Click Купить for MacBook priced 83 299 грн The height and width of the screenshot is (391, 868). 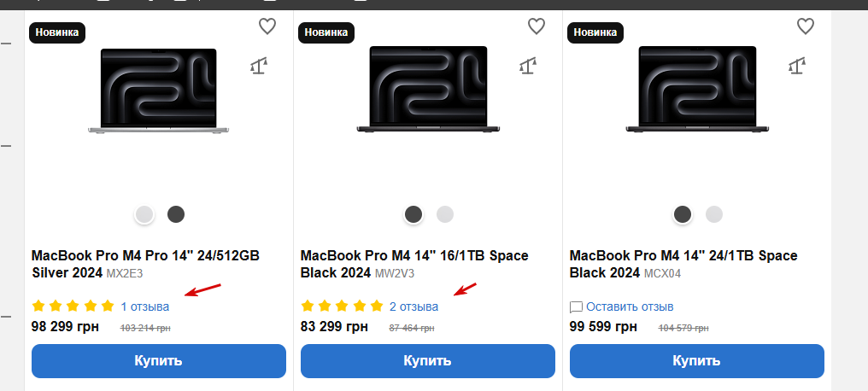coord(427,360)
